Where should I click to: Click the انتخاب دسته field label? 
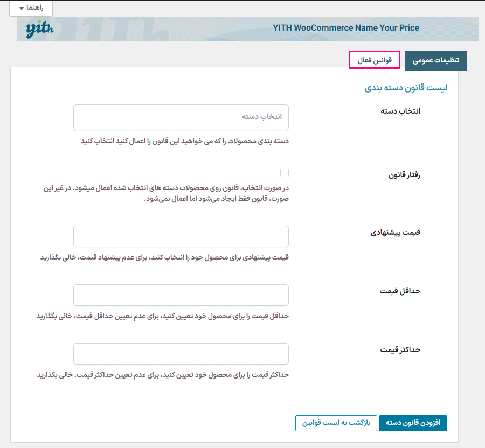(400, 111)
